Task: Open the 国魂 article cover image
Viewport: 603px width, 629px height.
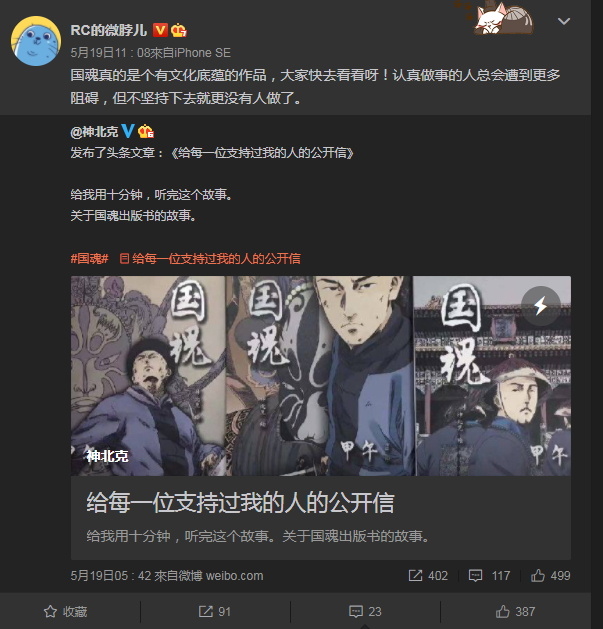Action: click(x=321, y=375)
